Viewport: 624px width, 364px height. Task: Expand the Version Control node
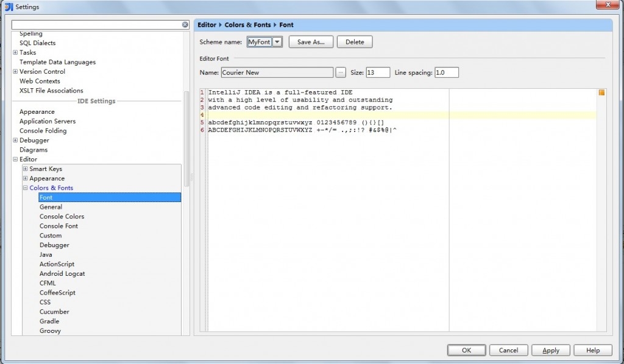(15, 72)
